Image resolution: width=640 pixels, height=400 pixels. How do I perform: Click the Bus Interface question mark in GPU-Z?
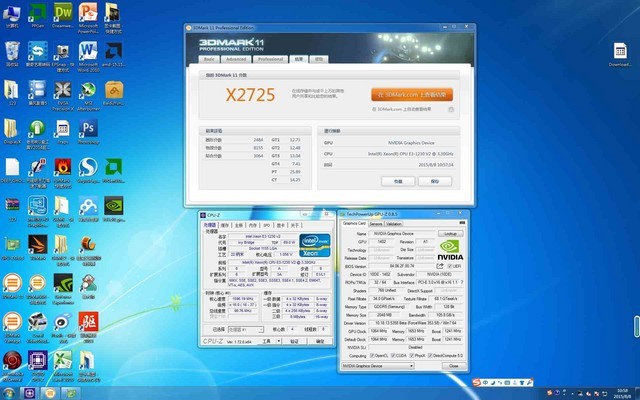coord(462,282)
